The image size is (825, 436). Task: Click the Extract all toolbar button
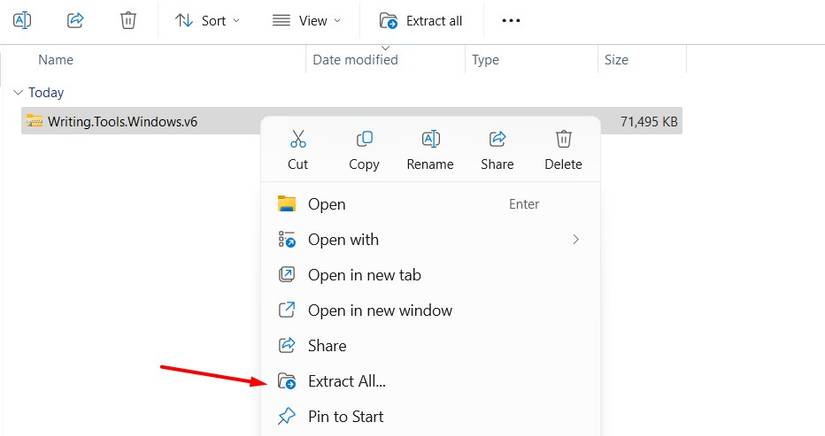tap(420, 21)
